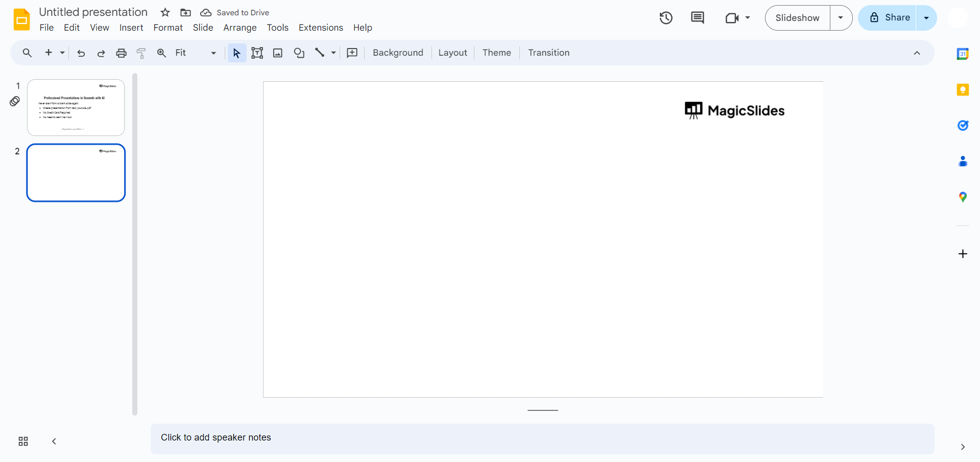Open the Edit menu
The image size is (980, 462).
click(x=71, y=28)
